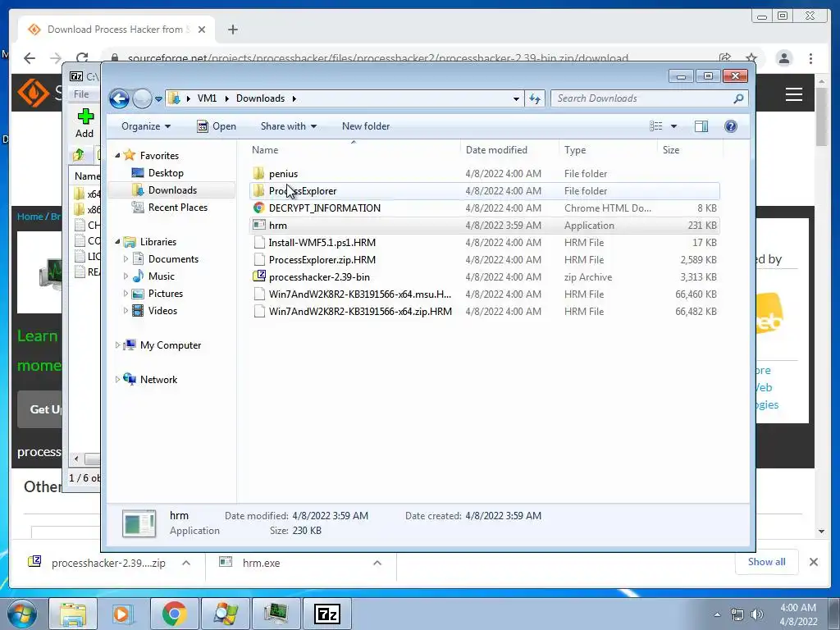Open new Chrome tab
This screenshot has height=630, width=840.
pyautogui.click(x=232, y=30)
